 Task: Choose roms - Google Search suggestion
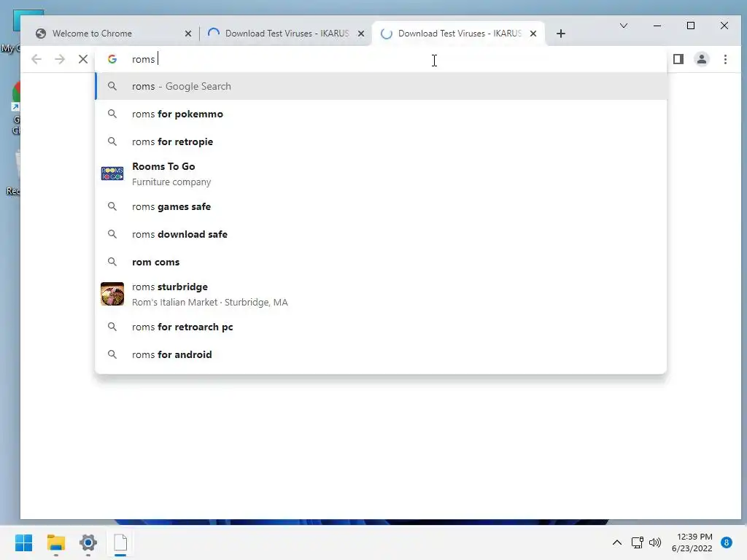click(x=381, y=86)
